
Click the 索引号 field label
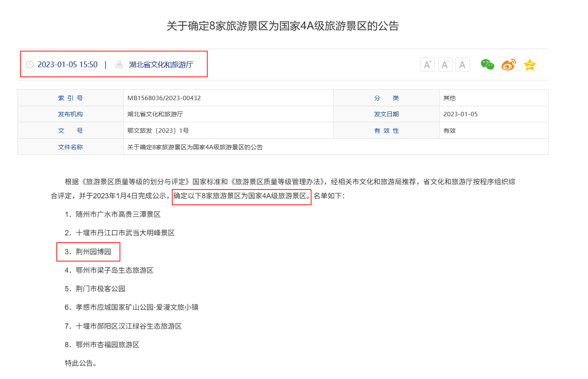click(x=71, y=97)
